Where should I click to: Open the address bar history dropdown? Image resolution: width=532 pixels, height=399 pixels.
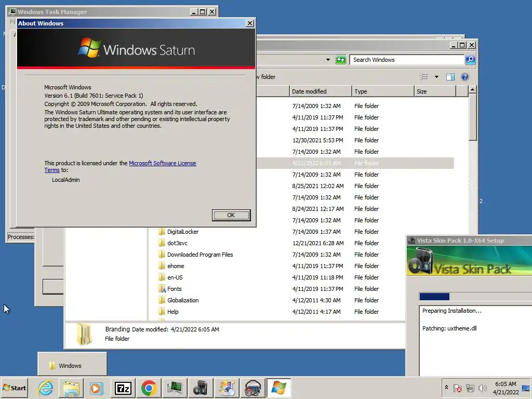click(x=328, y=60)
